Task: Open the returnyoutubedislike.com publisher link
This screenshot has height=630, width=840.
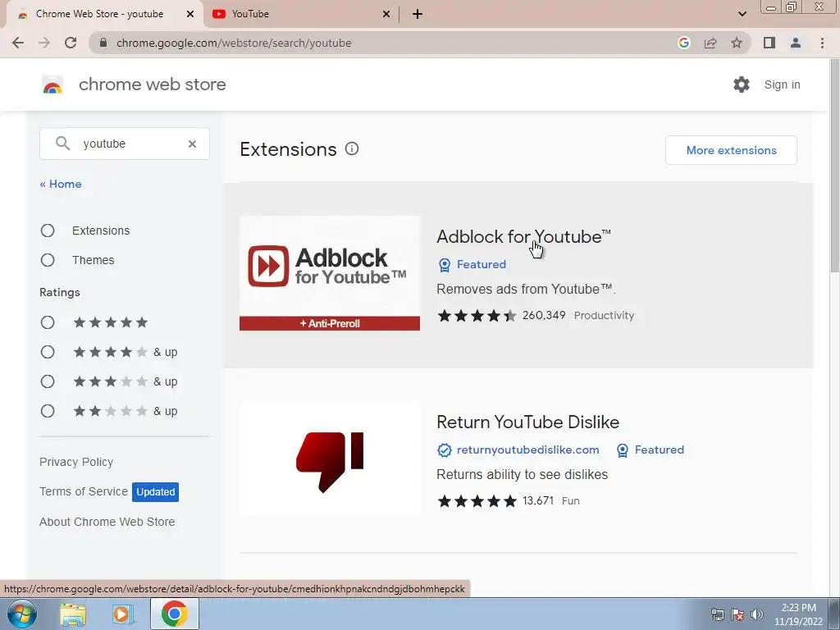Action: point(527,450)
